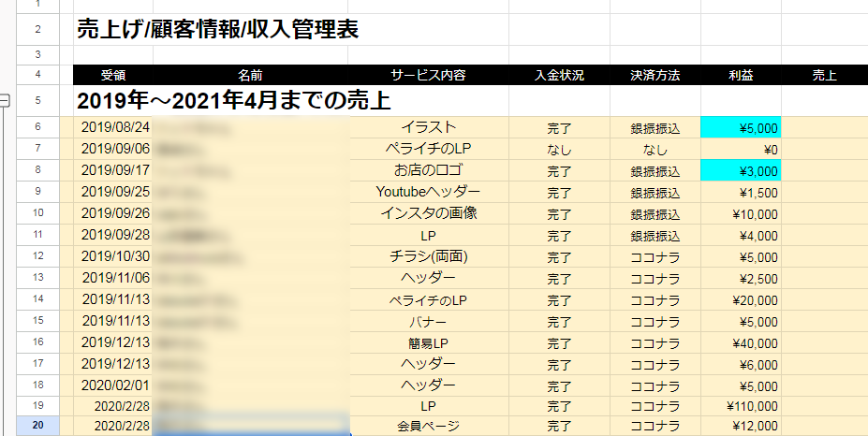Select the 銀振振込 cell in row 6
The image size is (868, 436).
click(655, 128)
